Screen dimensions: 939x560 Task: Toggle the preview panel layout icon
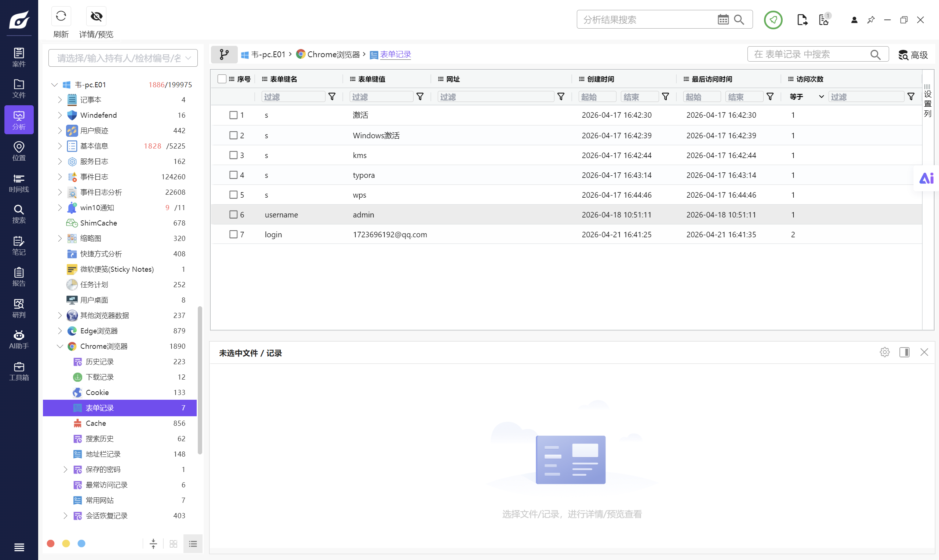904,352
